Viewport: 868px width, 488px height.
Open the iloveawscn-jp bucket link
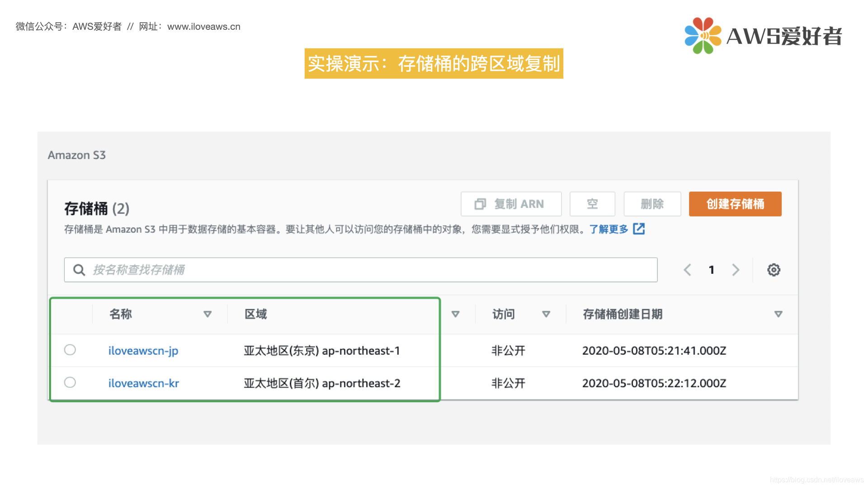pyautogui.click(x=143, y=351)
